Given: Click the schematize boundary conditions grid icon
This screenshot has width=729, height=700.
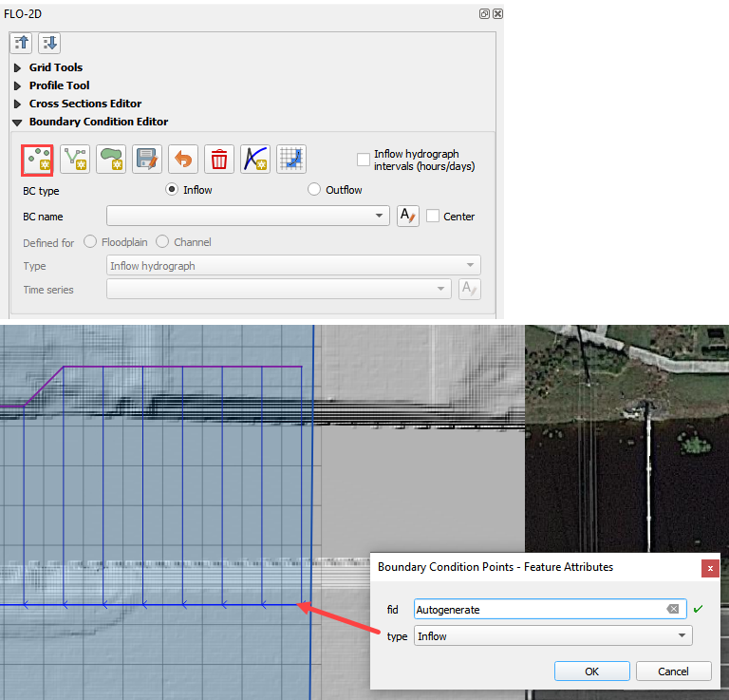Looking at the screenshot, I should [291, 159].
